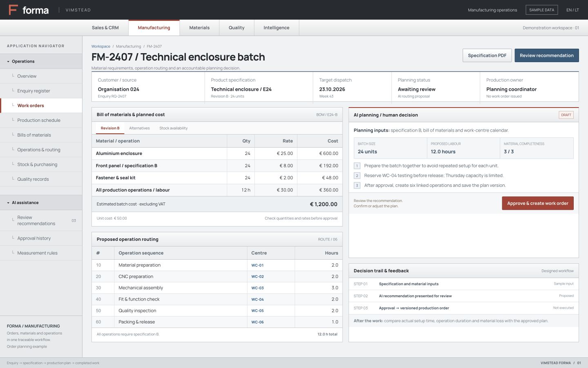This screenshot has height=368, width=588.
Task: Open the Enquiry register item
Action: tap(41, 91)
